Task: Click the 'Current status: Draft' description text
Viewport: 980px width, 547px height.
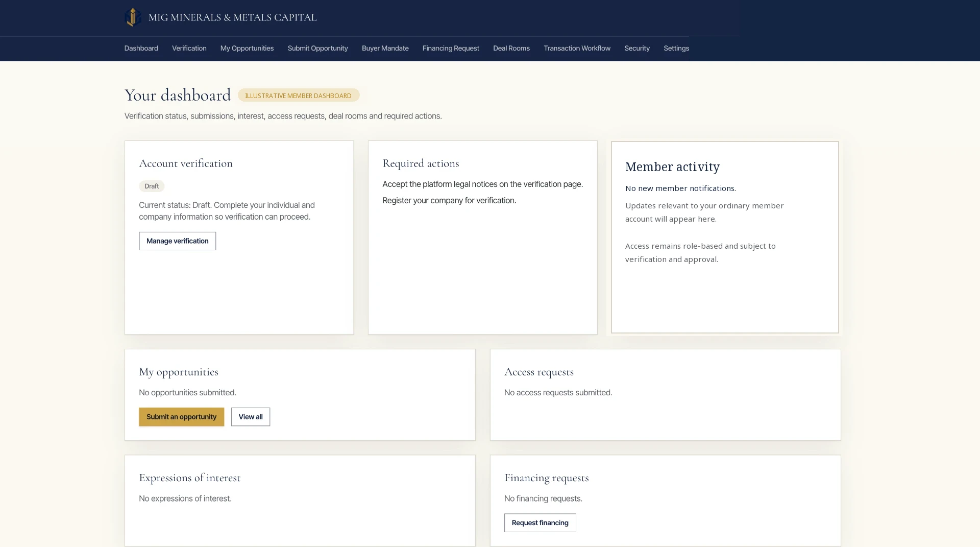Action: 227,211
